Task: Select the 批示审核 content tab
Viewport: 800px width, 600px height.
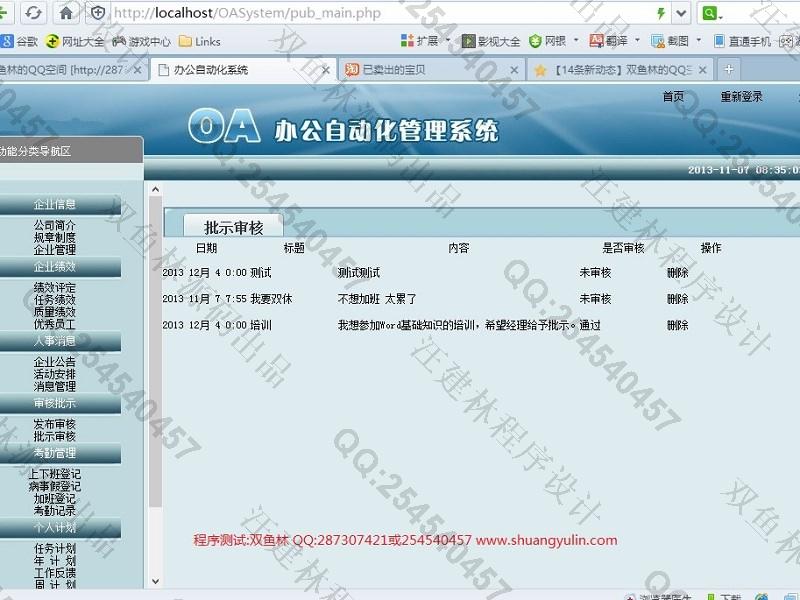Action: tap(233, 227)
